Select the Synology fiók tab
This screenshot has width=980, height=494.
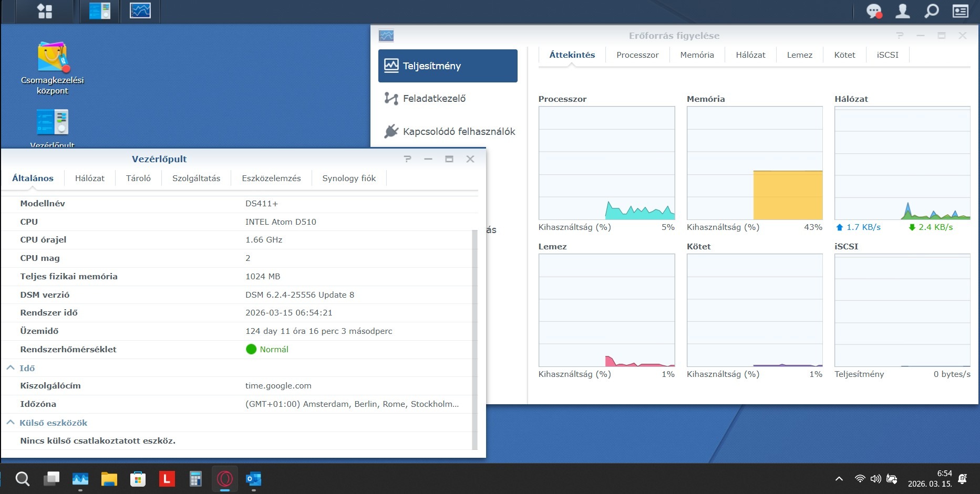coord(349,178)
